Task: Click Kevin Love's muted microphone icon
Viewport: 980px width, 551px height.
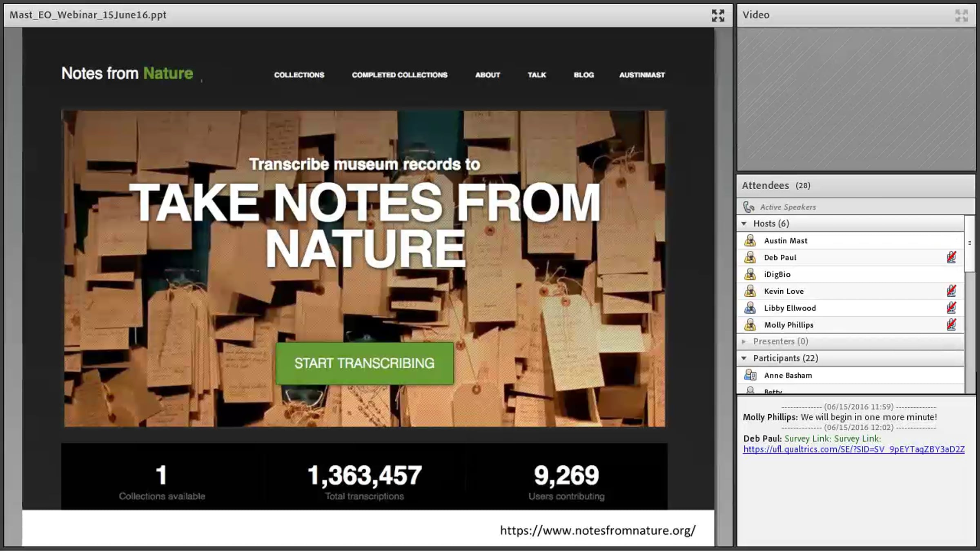Action: [x=951, y=291]
